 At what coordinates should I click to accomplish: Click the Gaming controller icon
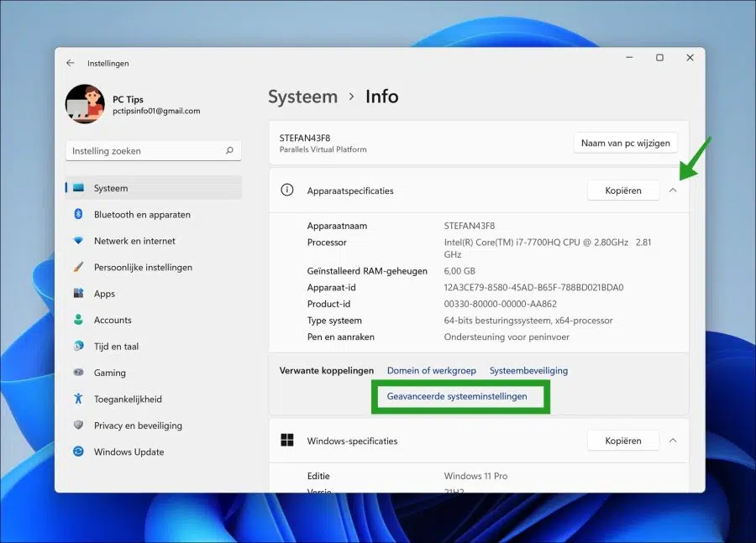tap(78, 372)
